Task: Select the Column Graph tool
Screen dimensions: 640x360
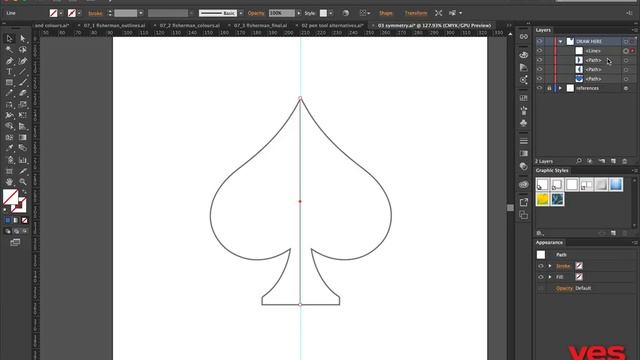Action: point(23,160)
